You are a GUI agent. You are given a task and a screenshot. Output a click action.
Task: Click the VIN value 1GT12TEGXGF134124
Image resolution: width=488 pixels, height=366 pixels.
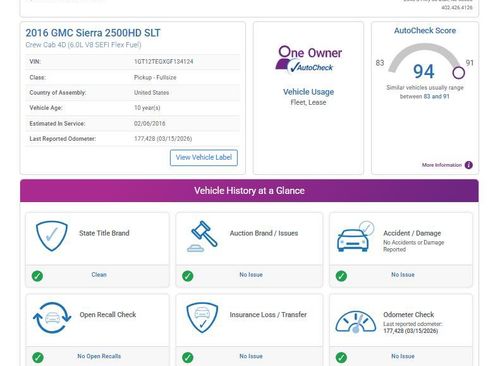(x=164, y=62)
